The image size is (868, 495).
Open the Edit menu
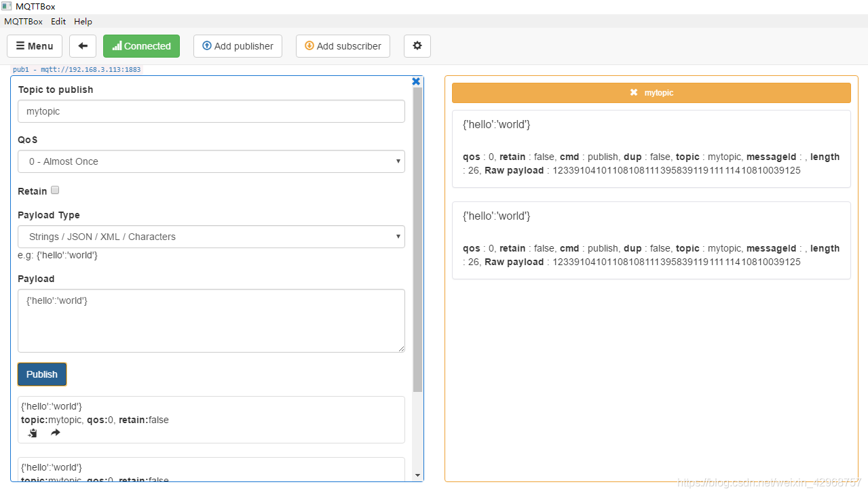pyautogui.click(x=58, y=21)
